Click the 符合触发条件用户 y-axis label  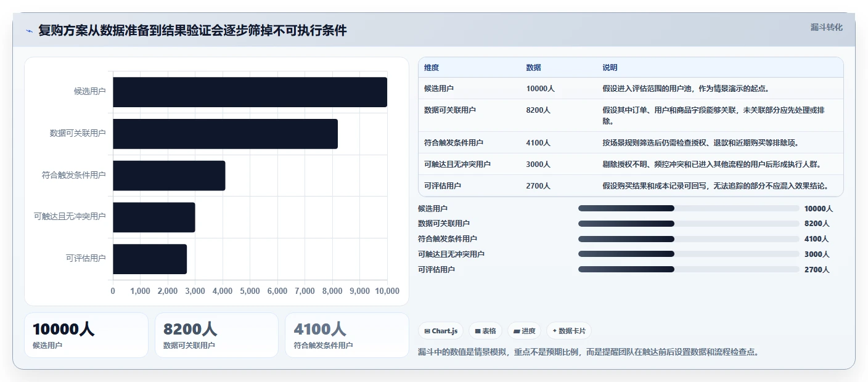point(74,176)
